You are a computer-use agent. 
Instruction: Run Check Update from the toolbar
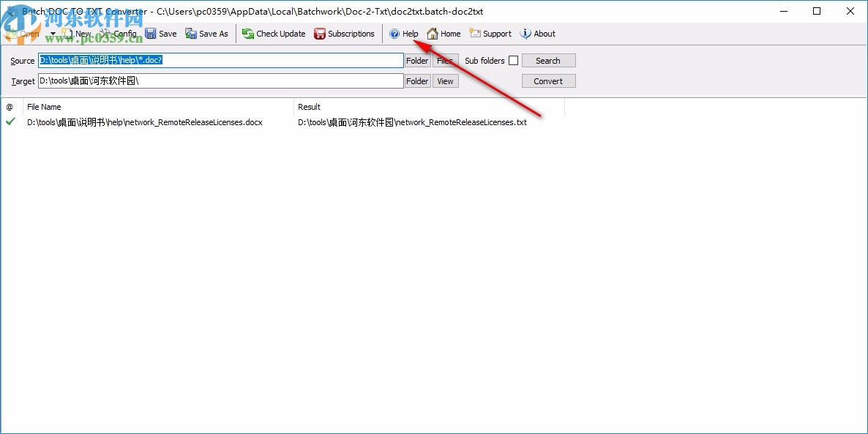[274, 33]
